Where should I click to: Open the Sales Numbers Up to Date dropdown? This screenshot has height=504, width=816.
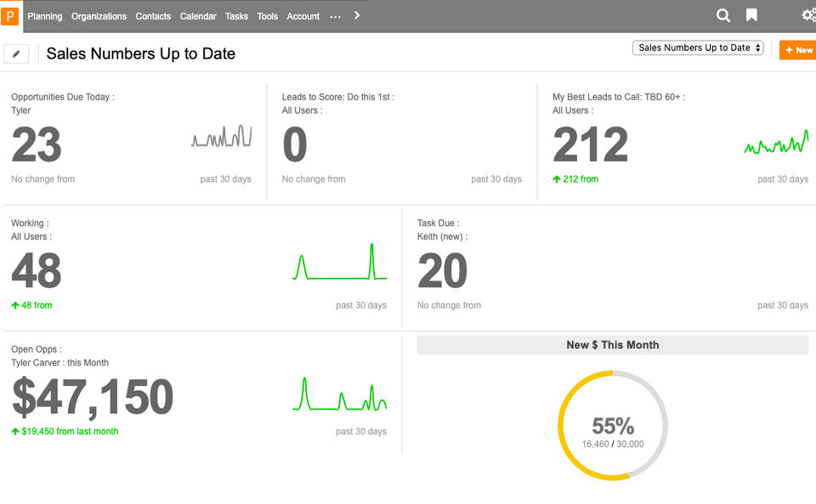pos(698,48)
